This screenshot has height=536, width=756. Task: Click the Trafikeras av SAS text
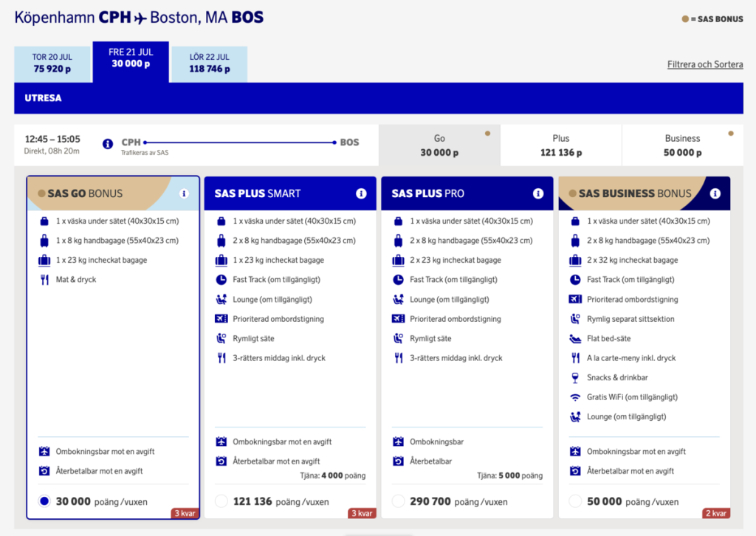point(145,153)
